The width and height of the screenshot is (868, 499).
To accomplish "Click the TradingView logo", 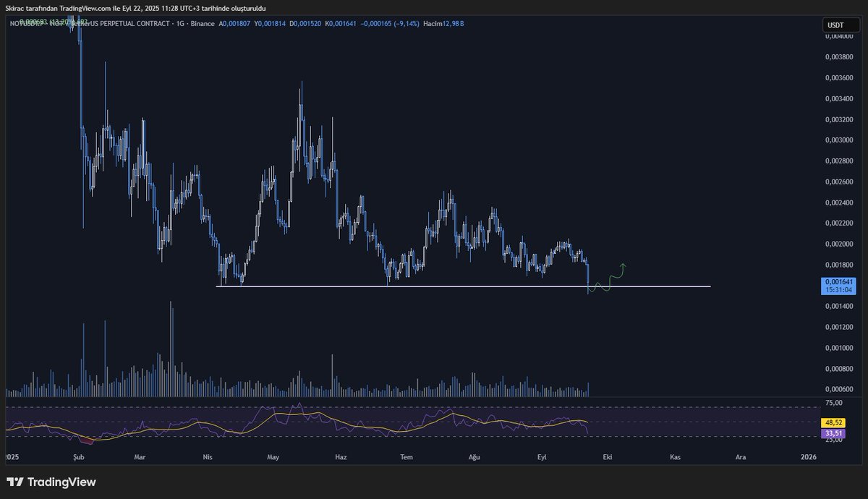I will (51, 482).
